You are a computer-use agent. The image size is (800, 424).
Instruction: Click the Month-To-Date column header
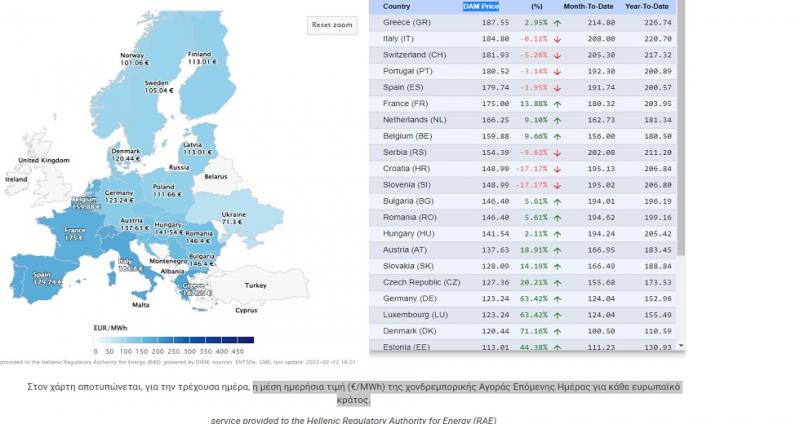(x=589, y=6)
